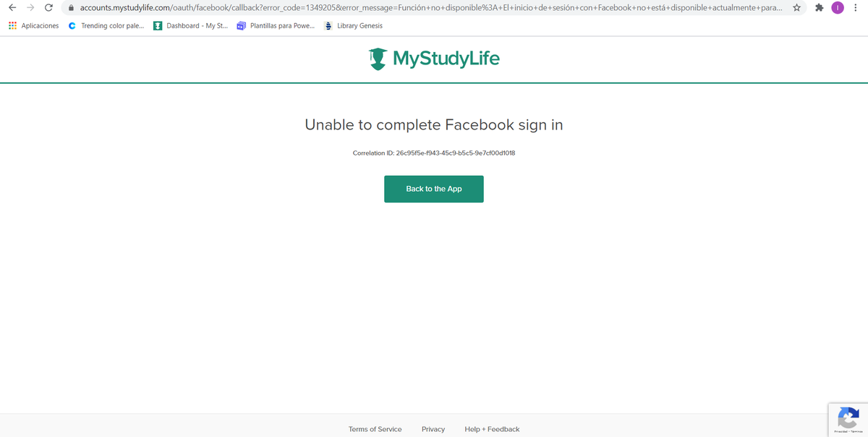Click the reCAPTCHA badge

click(848, 419)
